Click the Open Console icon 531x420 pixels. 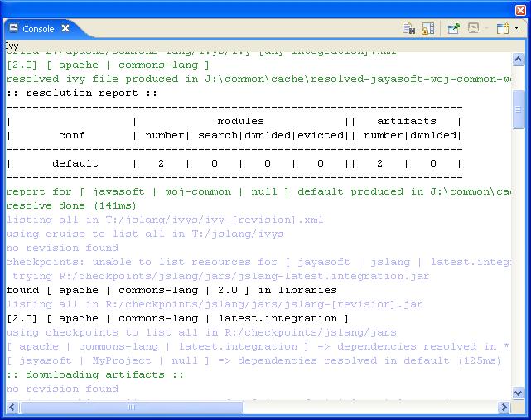click(502, 28)
